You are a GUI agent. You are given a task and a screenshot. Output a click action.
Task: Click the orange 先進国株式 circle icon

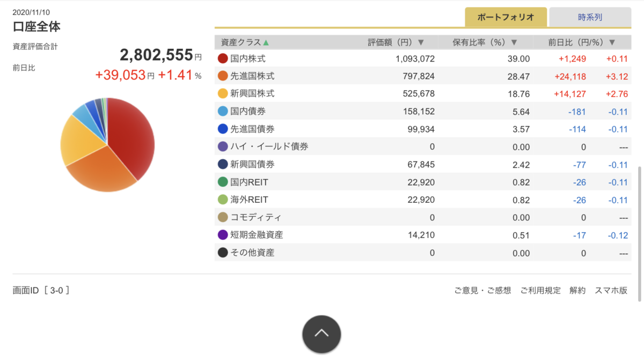point(222,76)
